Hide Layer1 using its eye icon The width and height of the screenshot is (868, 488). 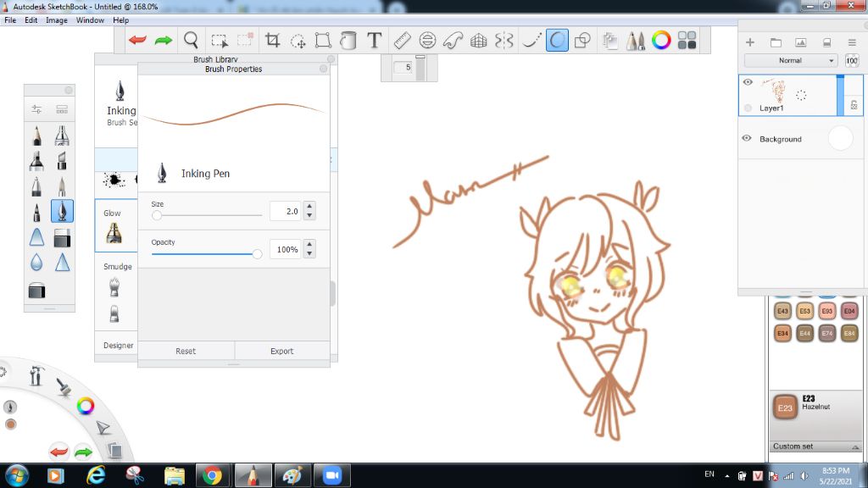(748, 82)
